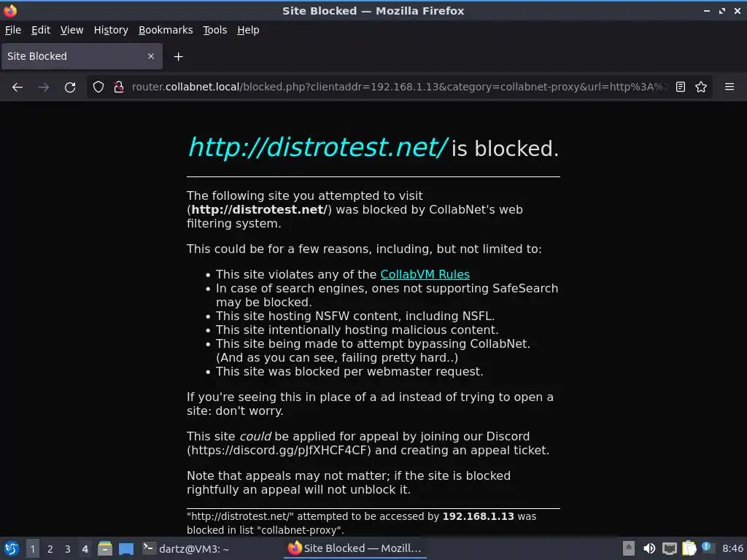Open the View menu

tap(72, 30)
